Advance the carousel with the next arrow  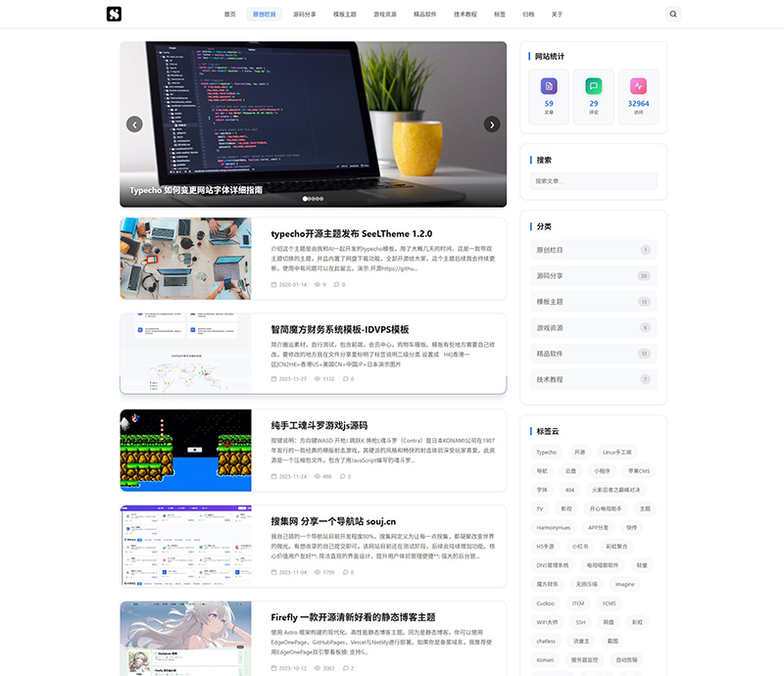(491, 124)
